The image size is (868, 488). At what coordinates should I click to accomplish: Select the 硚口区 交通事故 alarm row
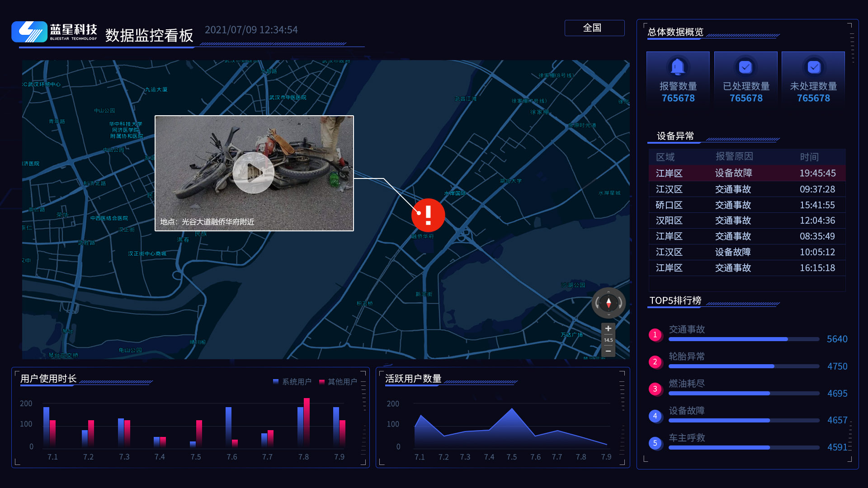pyautogui.click(x=746, y=205)
